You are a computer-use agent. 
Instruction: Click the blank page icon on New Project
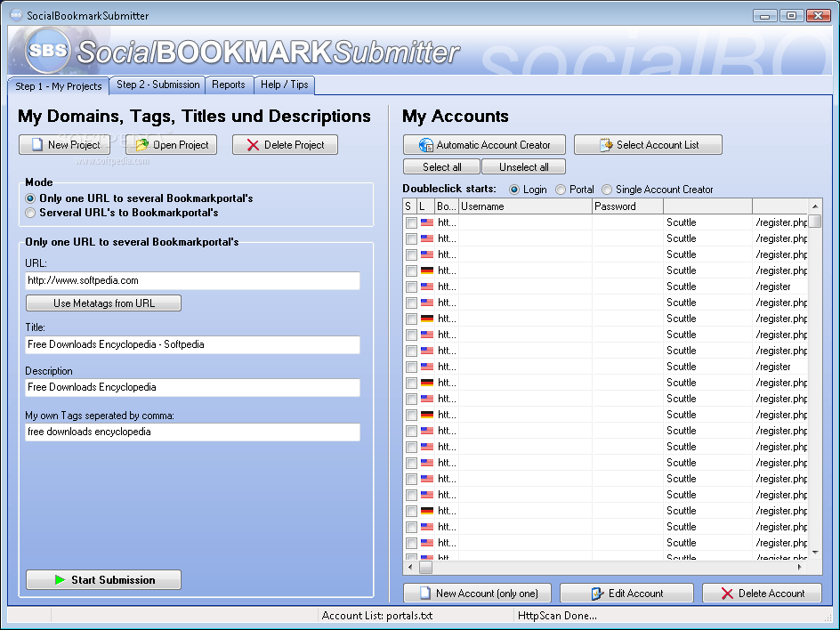(x=37, y=145)
